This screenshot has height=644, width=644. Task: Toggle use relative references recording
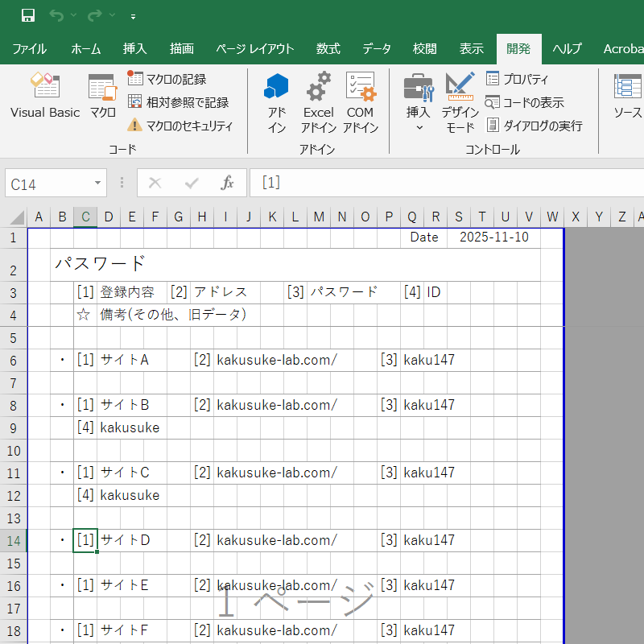tap(179, 102)
